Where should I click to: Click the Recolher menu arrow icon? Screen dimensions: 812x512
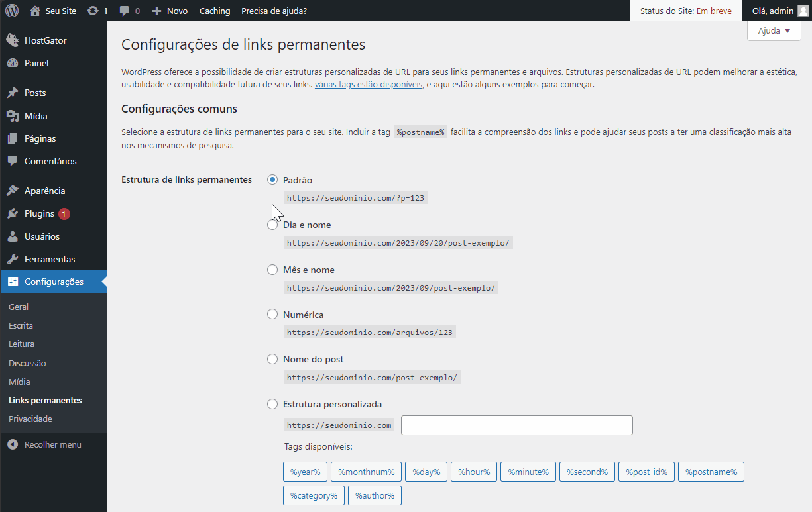13,445
